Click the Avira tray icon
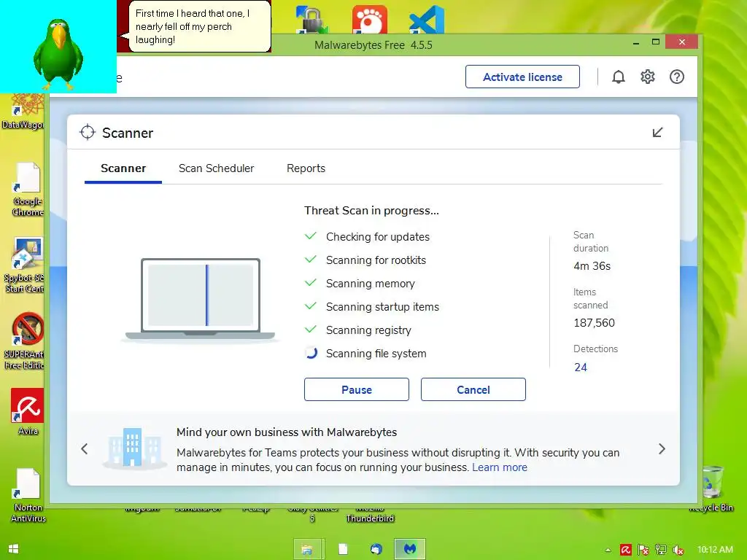Image resolution: width=747 pixels, height=560 pixels. (625, 550)
